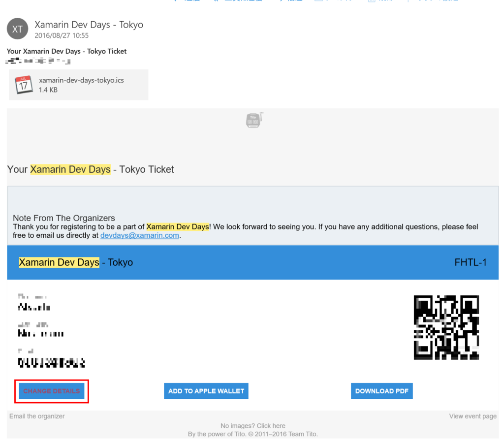The width and height of the screenshot is (504, 447).
Task: Click the Email the organizer link
Action: [x=37, y=416]
